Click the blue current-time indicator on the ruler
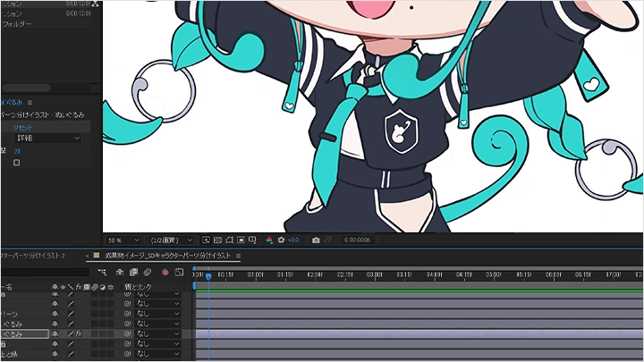This screenshot has width=644, height=362. tap(208, 276)
